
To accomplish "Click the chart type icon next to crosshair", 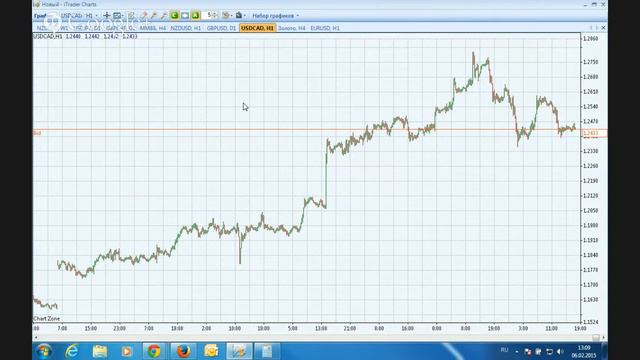I will click(118, 16).
